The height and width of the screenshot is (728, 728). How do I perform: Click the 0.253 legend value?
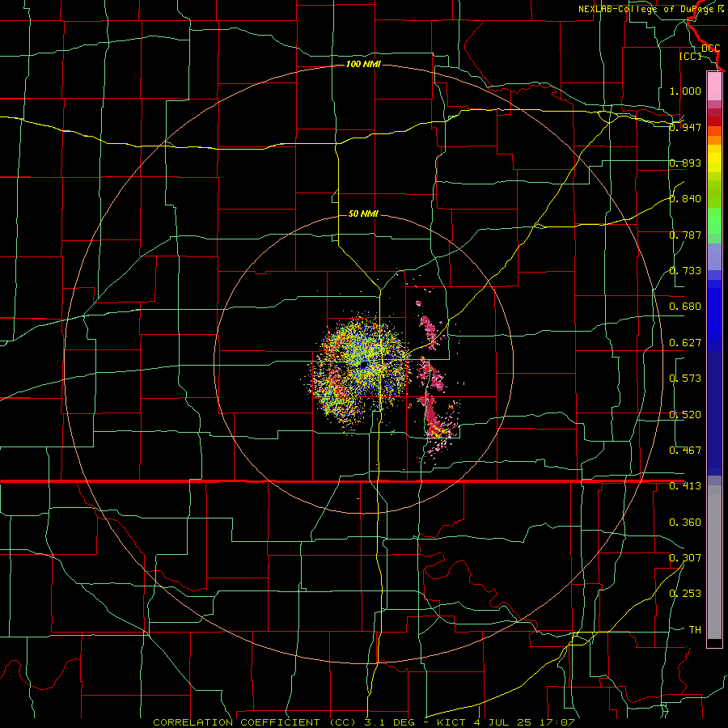coord(685,594)
